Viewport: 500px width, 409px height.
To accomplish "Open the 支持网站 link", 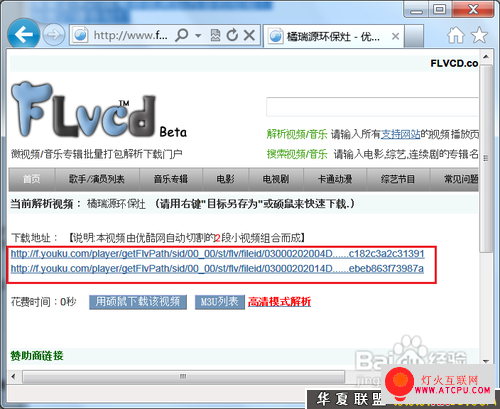I will (x=400, y=134).
